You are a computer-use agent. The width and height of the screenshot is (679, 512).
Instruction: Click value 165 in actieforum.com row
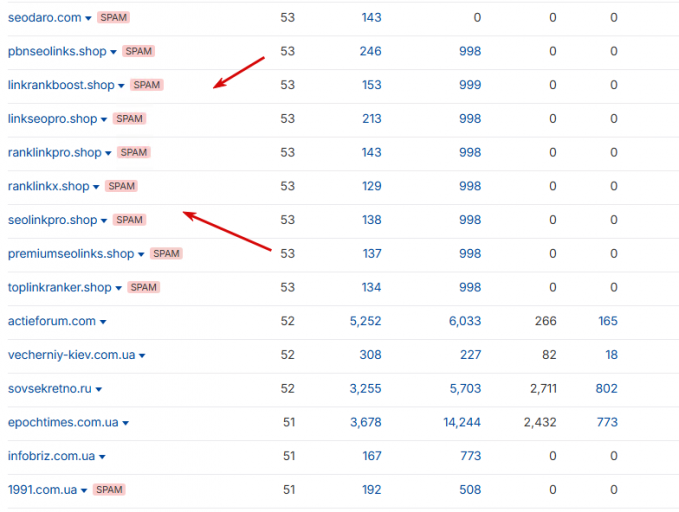point(608,321)
